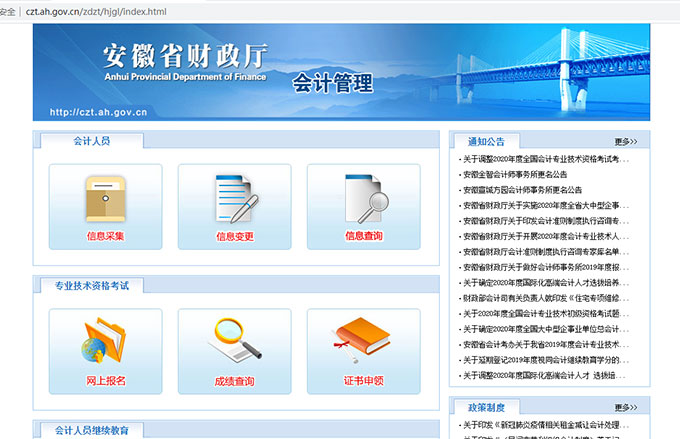
Task: Open the 政策制度 panel tab
Action: point(486,407)
